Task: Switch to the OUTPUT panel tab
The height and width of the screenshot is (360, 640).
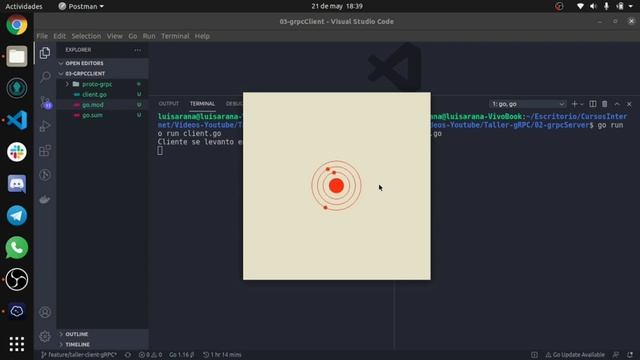Action: click(x=169, y=104)
